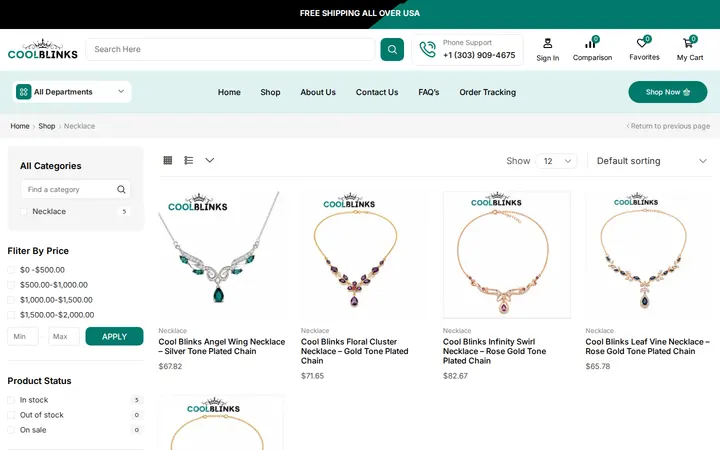This screenshot has width=720, height=450.
Task: Open Cool Blinks Floral Cluster Necklace title
Action: click(x=354, y=351)
